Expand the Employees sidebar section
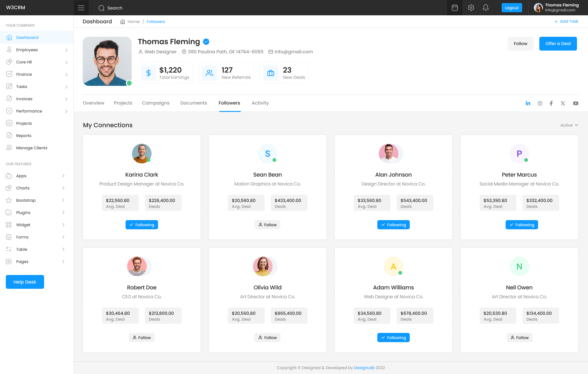Screen dimensions: 588x374 pyautogui.click(x=27, y=50)
